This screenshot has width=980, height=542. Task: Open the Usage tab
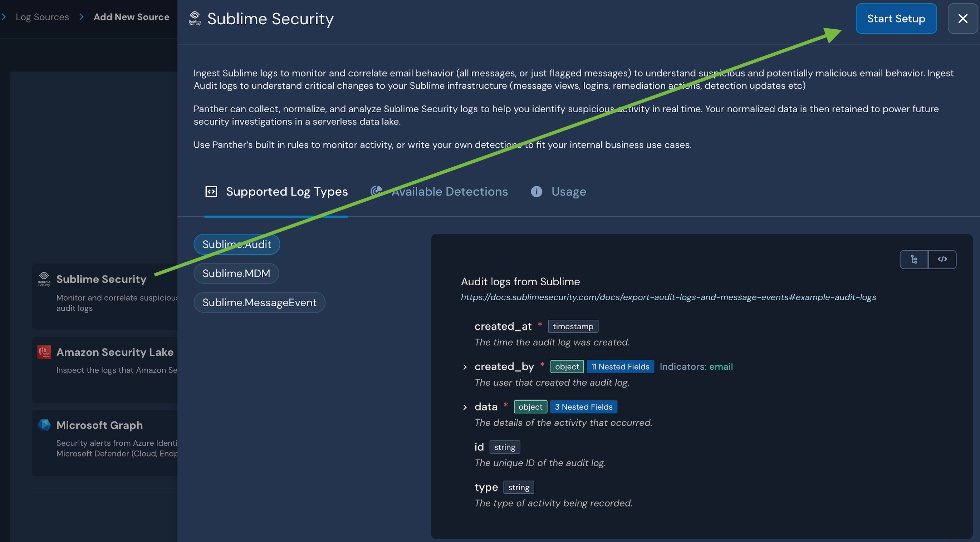pos(568,191)
